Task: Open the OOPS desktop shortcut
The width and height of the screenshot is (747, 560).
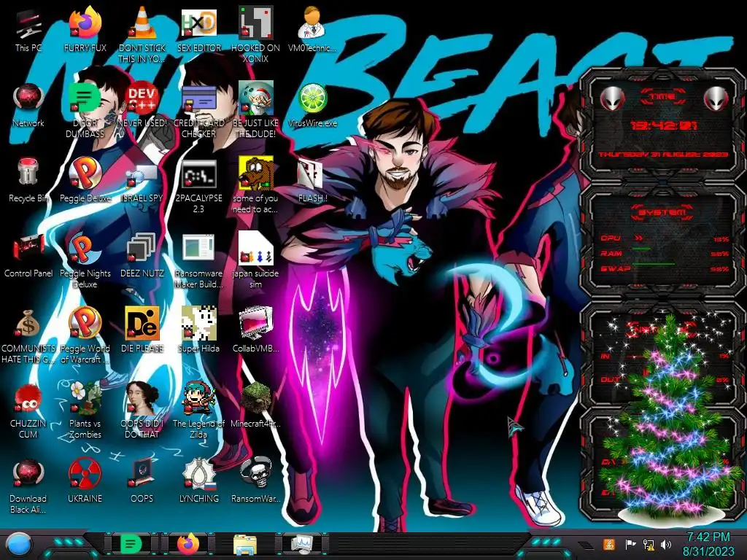Action: 142,481
